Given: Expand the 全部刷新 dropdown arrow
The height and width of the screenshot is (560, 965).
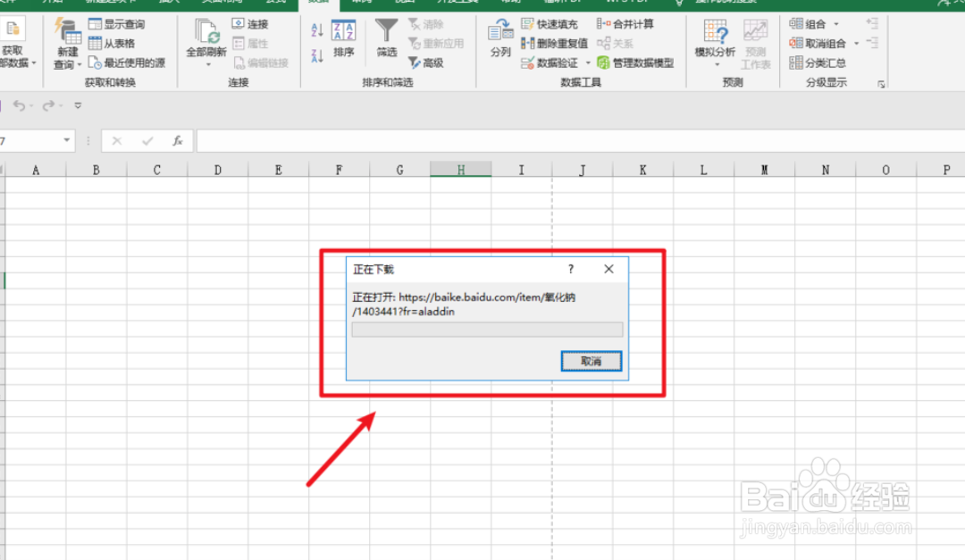Looking at the screenshot, I should coord(208,64).
